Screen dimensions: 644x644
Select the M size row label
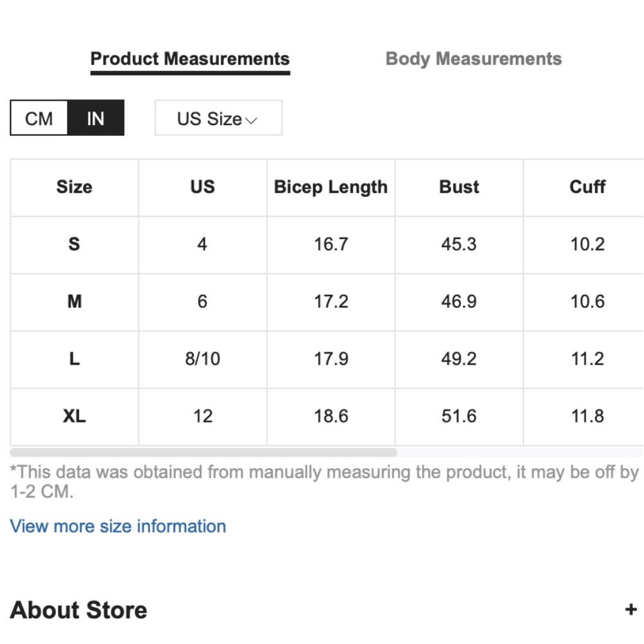pyautogui.click(x=74, y=301)
